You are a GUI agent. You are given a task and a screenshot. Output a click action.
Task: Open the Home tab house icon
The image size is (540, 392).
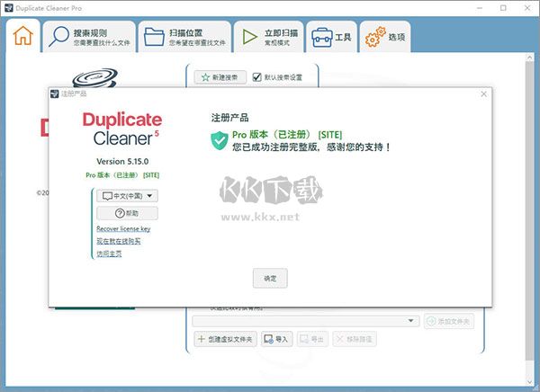[x=24, y=38]
